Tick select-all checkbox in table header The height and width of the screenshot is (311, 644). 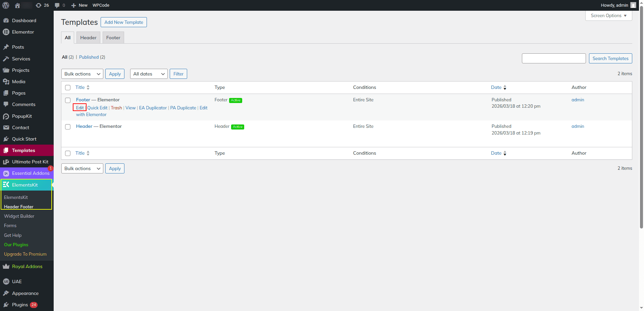coord(68,88)
